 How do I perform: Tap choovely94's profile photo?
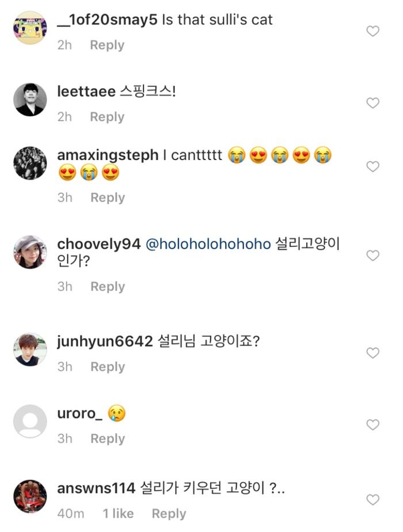tap(30, 252)
